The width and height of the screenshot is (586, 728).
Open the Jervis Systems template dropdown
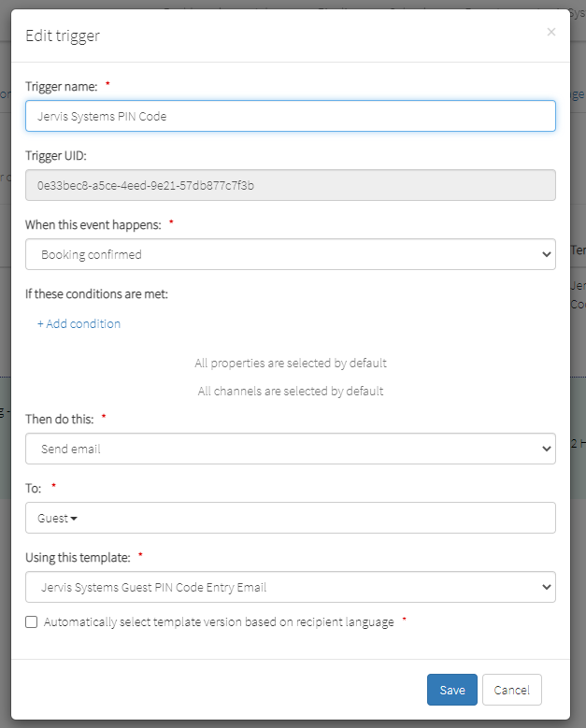[x=290, y=587]
